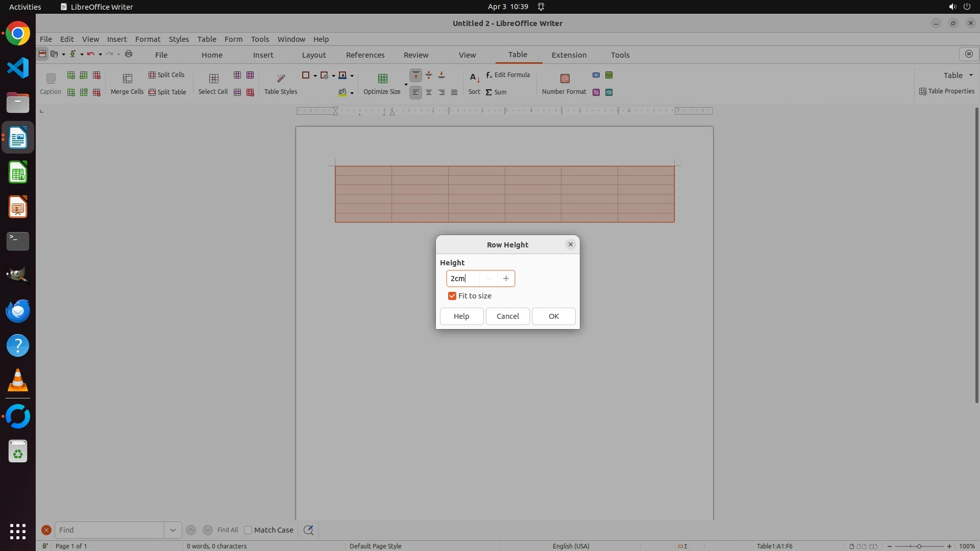Viewport: 980px width, 551px height.
Task: Expand the Borders dropdown arrow
Action: pos(315,76)
